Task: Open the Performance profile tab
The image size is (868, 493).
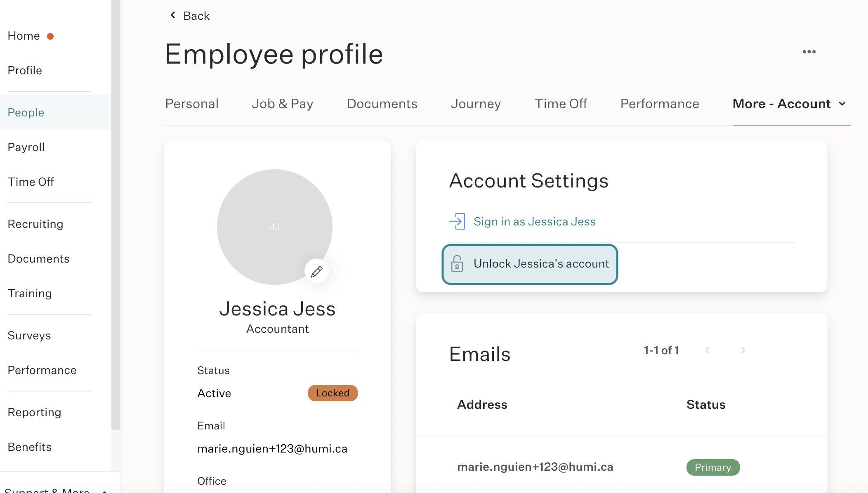Action: point(660,104)
